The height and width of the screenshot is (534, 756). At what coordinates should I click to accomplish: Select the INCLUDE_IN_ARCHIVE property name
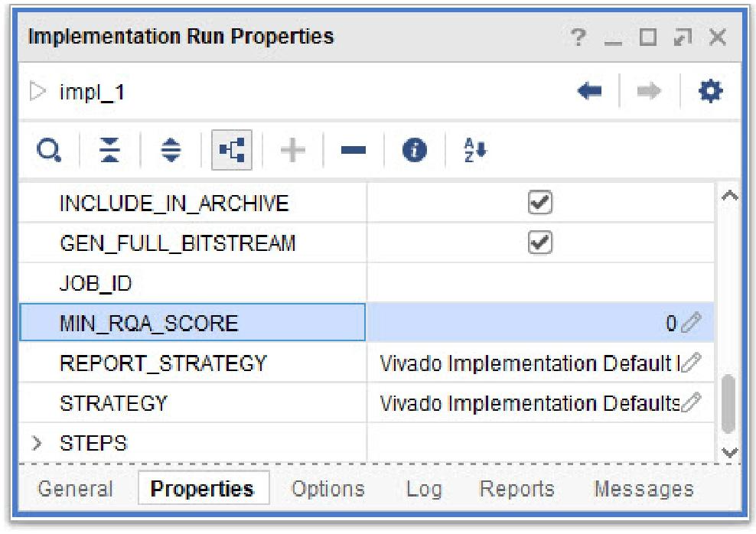click(174, 203)
